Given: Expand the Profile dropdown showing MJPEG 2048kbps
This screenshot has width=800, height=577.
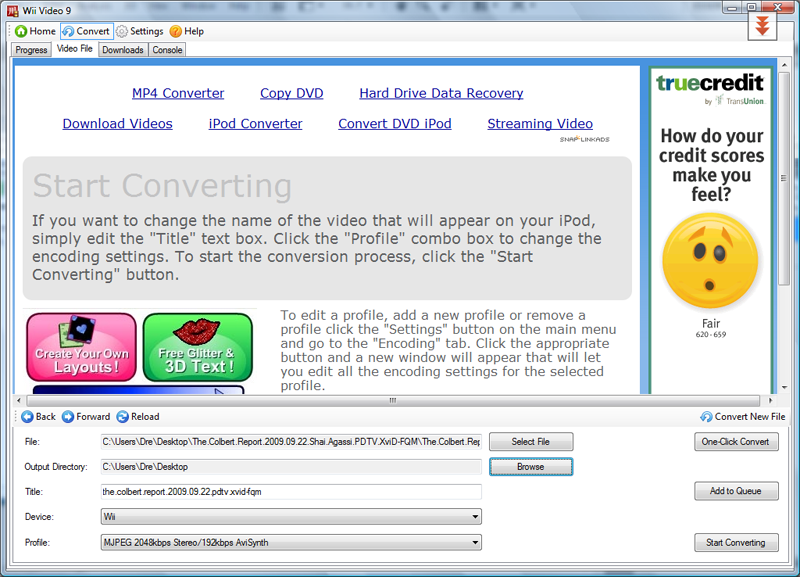Looking at the screenshot, I should 291,543.
